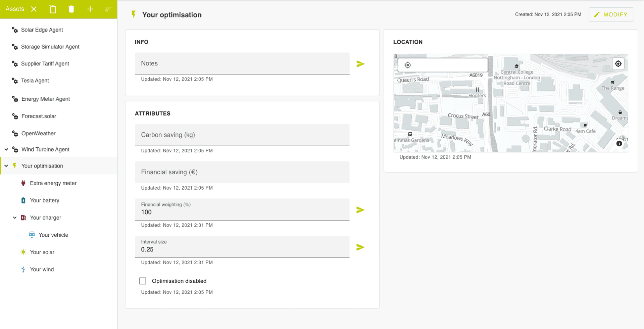Screen dimensions: 644x329
Task: Click the geolocate button on the map
Action: [x=618, y=63]
